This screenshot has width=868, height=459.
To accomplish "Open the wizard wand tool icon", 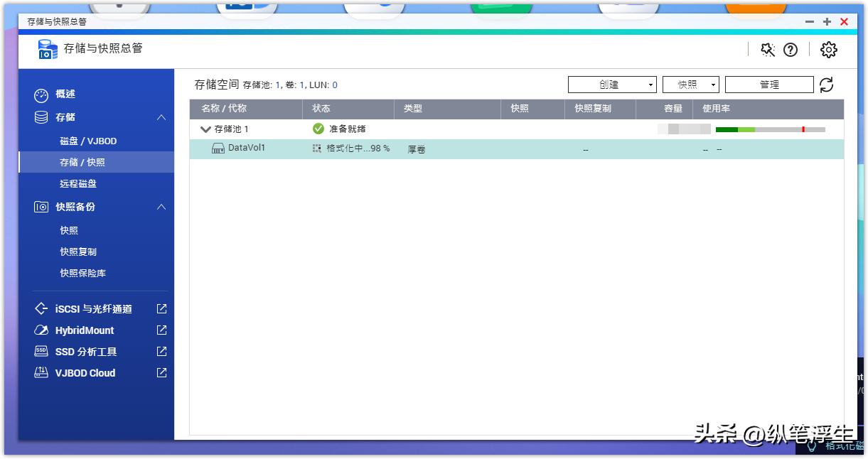I will click(767, 49).
